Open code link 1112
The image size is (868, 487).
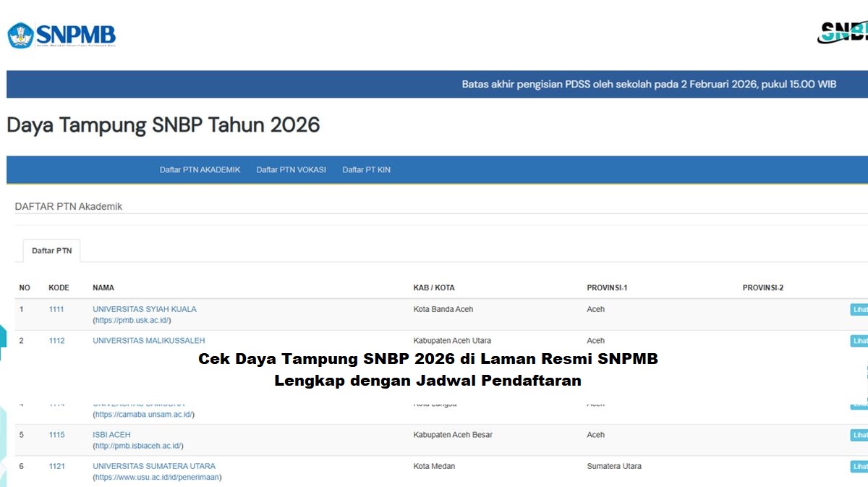[56, 341]
